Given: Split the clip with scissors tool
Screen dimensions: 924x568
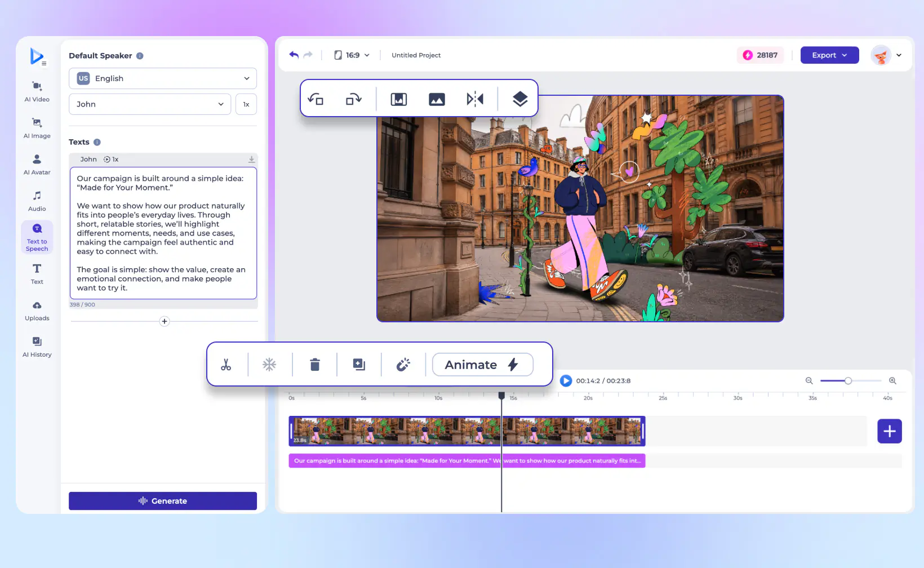Looking at the screenshot, I should click(x=226, y=365).
